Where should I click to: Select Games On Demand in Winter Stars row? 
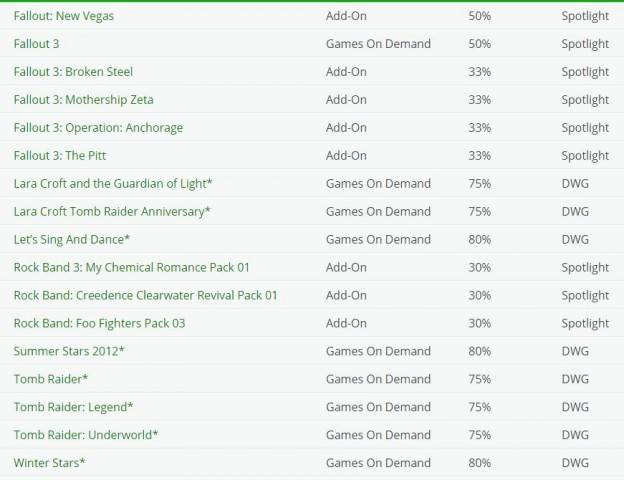(378, 463)
